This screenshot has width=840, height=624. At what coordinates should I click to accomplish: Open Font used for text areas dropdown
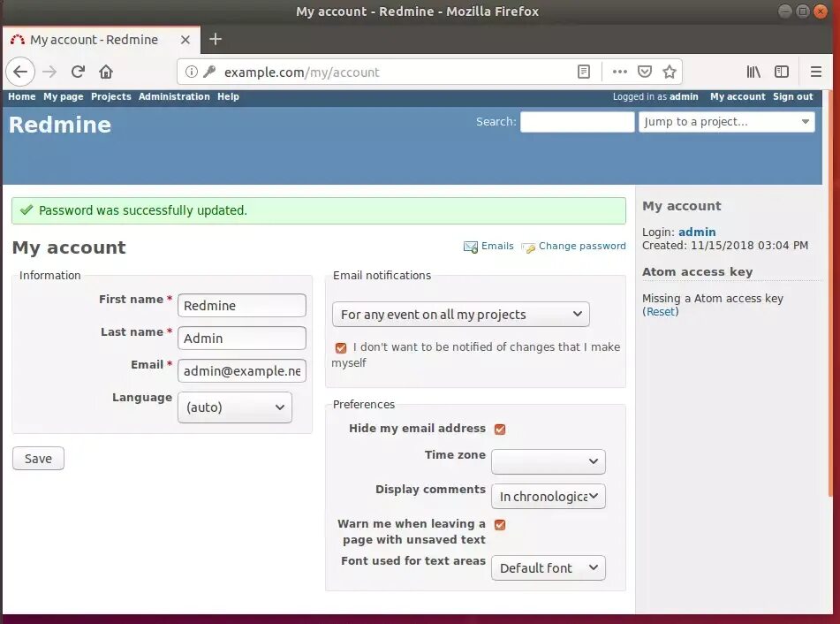coord(548,567)
